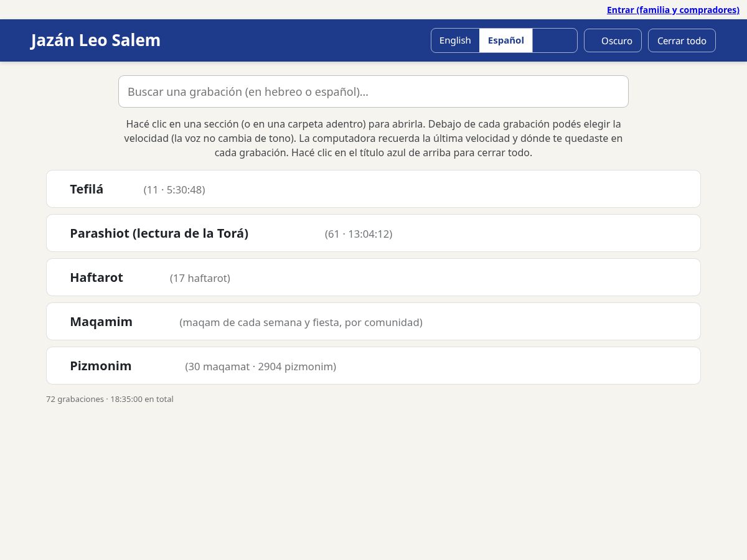Open the Maqamim section
This screenshot has height=560, width=747.
pyautogui.click(x=374, y=322)
